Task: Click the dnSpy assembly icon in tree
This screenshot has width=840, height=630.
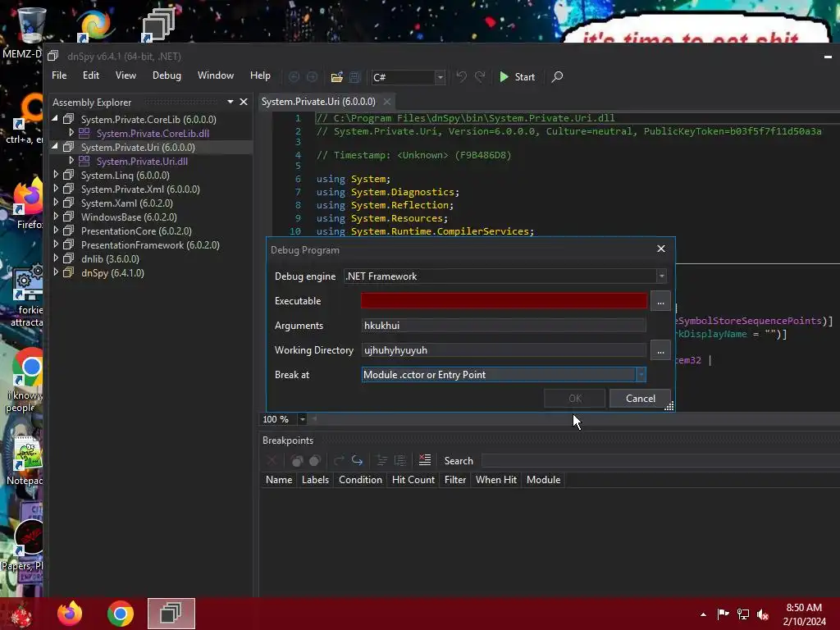Action: point(69,272)
